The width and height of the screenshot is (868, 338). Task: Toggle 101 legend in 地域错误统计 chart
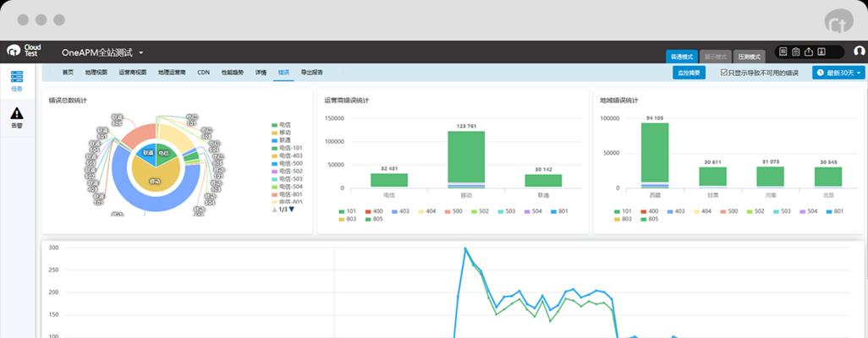coord(624,211)
